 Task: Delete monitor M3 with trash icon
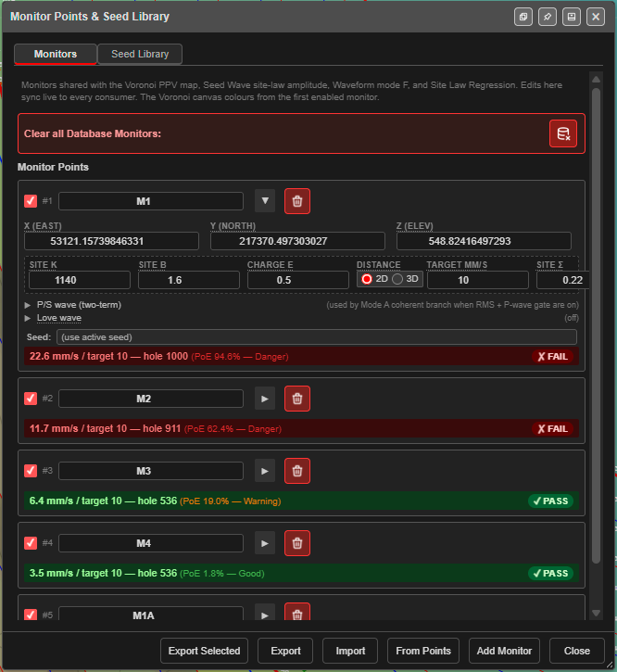(x=297, y=471)
